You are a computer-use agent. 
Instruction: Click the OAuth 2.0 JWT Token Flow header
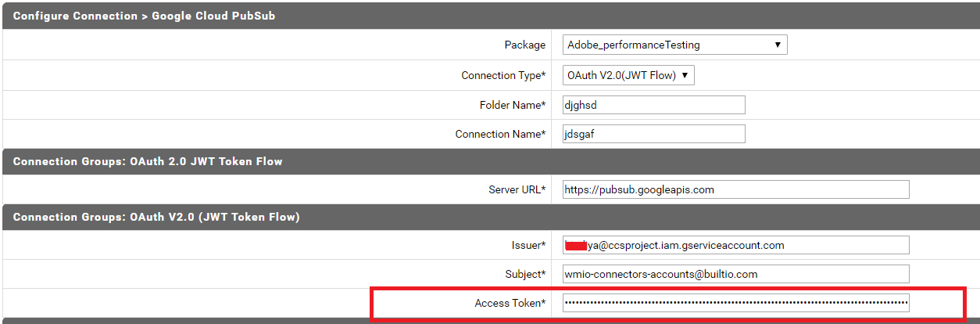(x=148, y=161)
